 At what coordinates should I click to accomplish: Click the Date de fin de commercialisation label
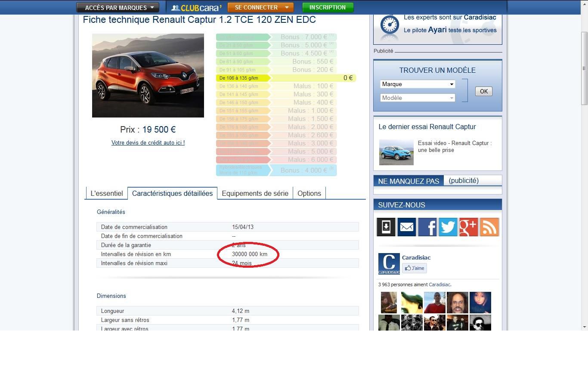142,236
